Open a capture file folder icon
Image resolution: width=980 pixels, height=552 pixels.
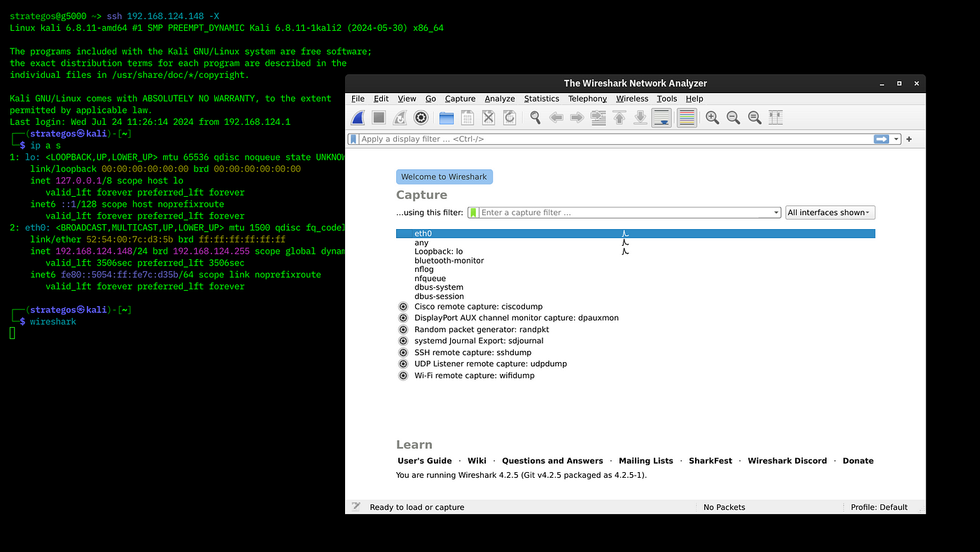pos(447,118)
